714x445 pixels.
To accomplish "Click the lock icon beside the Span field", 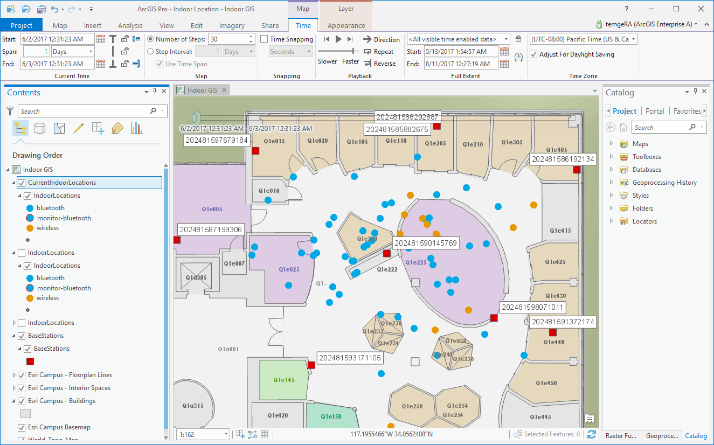I will (124, 51).
